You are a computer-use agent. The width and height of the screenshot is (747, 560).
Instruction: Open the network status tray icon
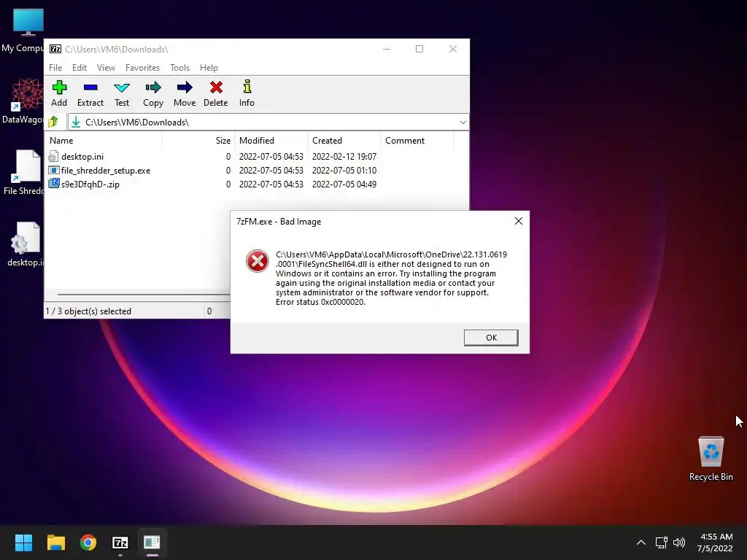point(661,542)
